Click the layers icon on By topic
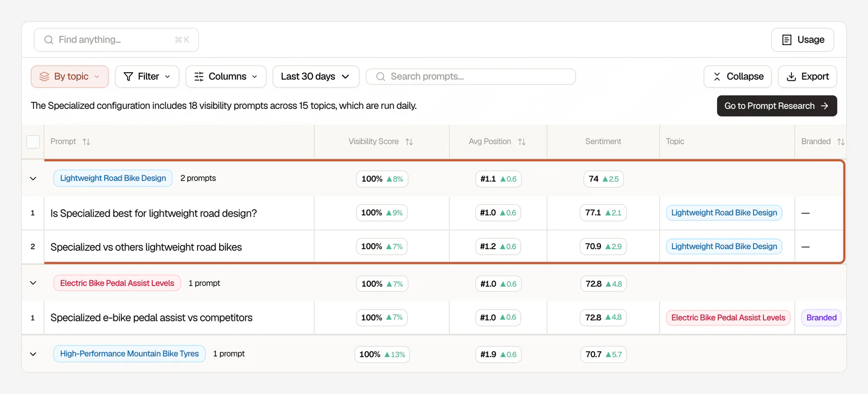Image resolution: width=868 pixels, height=394 pixels. tap(44, 76)
